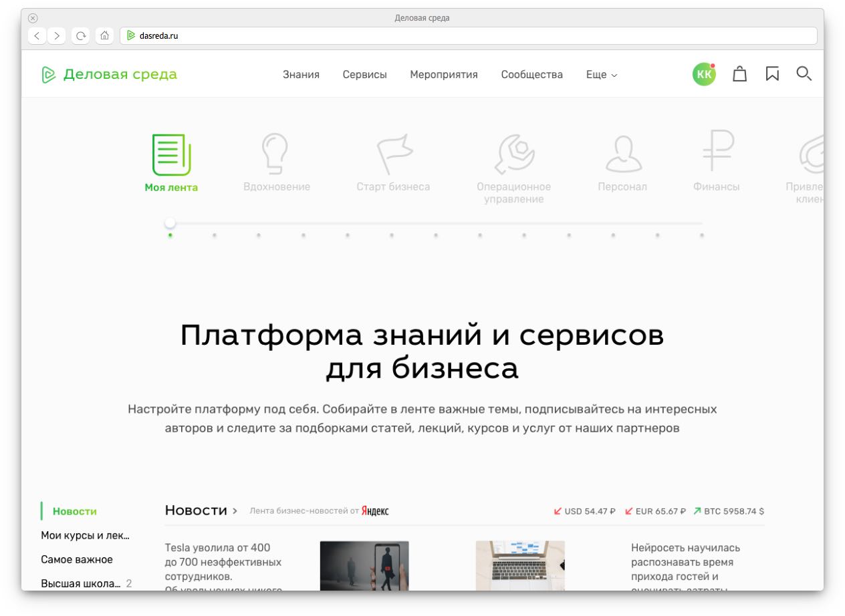Open the Tesla layoffs news article

click(x=223, y=562)
